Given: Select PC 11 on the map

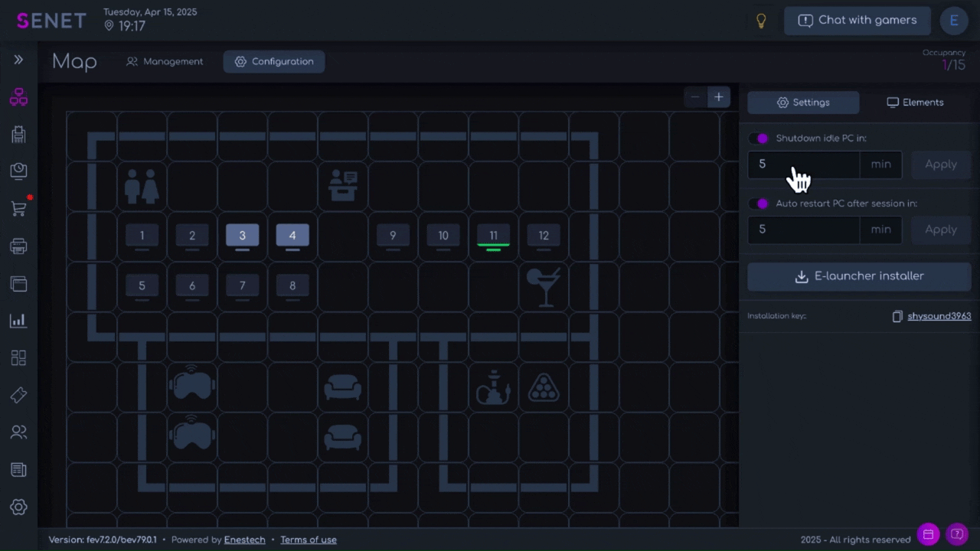Looking at the screenshot, I should pos(493,236).
